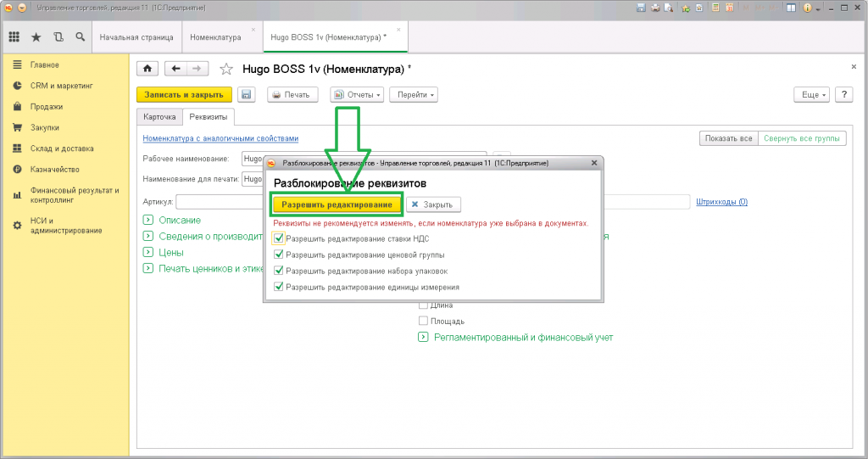
Task: Open the Главное section
Action: (x=44, y=64)
